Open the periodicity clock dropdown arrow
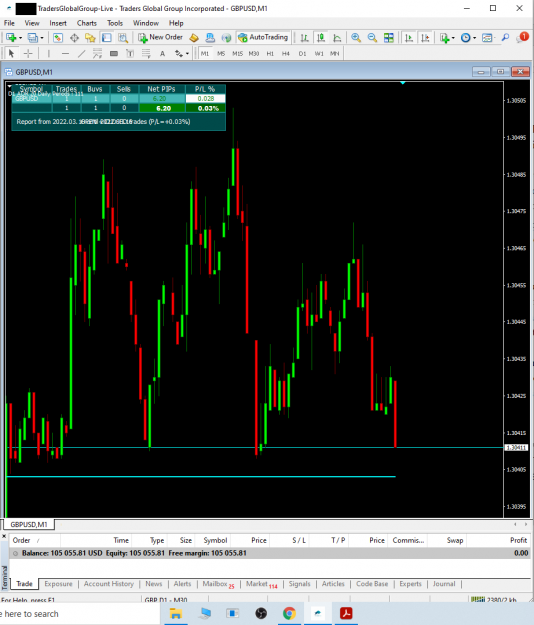The width and height of the screenshot is (534, 625). coord(474,38)
